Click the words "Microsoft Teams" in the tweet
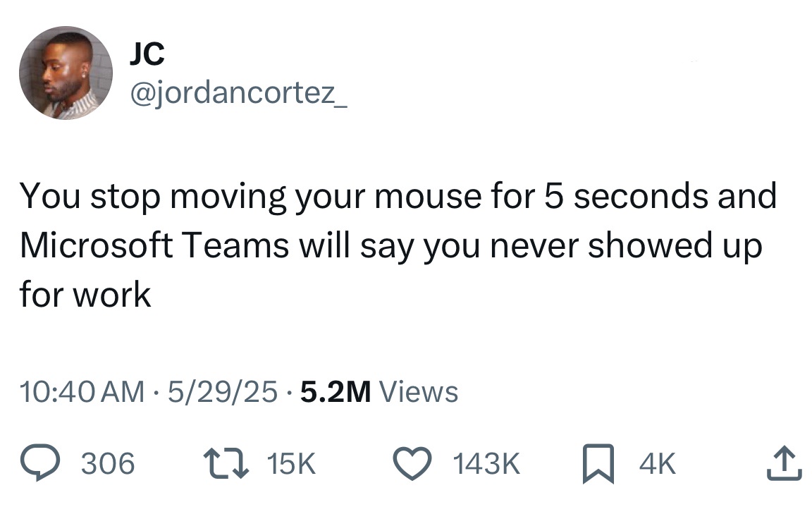This screenshot has height=526, width=812. (x=154, y=245)
